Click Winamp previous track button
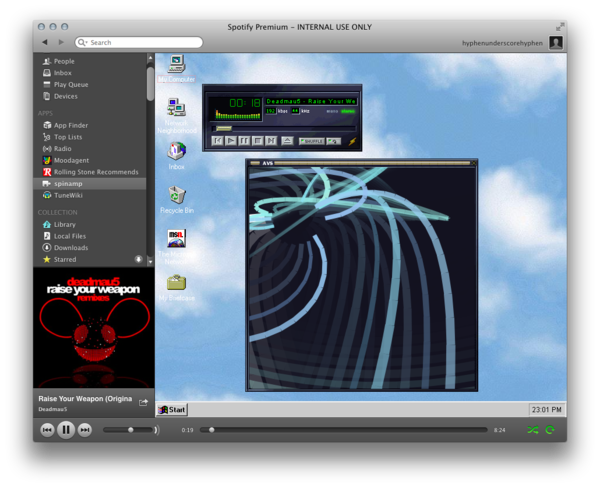The width and height of the screenshot is (600, 488). pos(218,141)
